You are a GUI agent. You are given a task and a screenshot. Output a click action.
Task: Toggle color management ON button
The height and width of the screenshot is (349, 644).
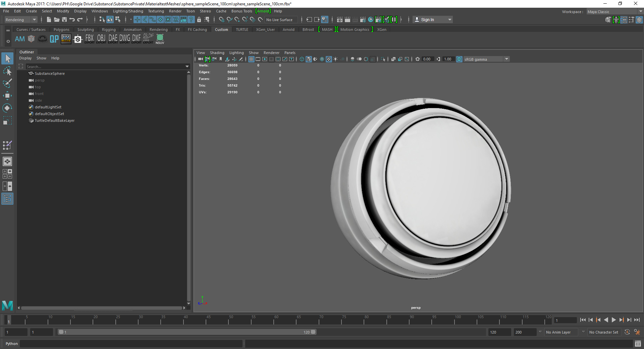(459, 59)
